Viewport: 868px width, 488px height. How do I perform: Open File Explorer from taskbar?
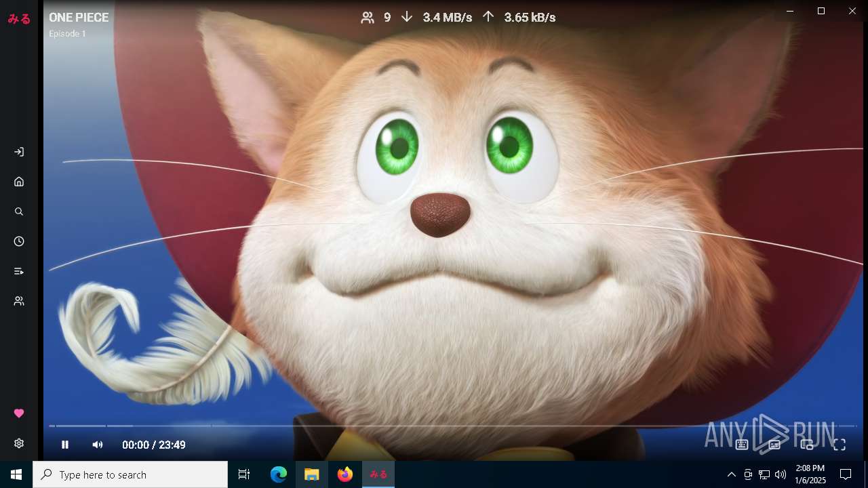click(x=311, y=474)
